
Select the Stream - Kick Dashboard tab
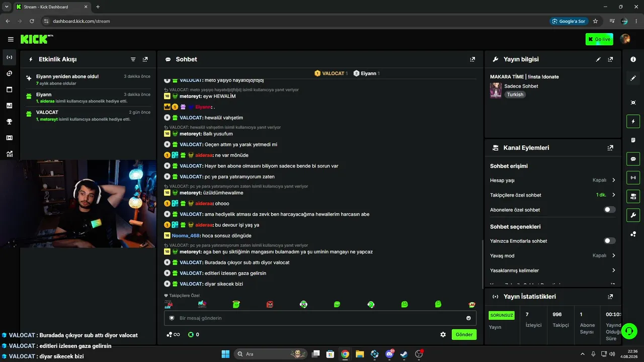point(51,7)
